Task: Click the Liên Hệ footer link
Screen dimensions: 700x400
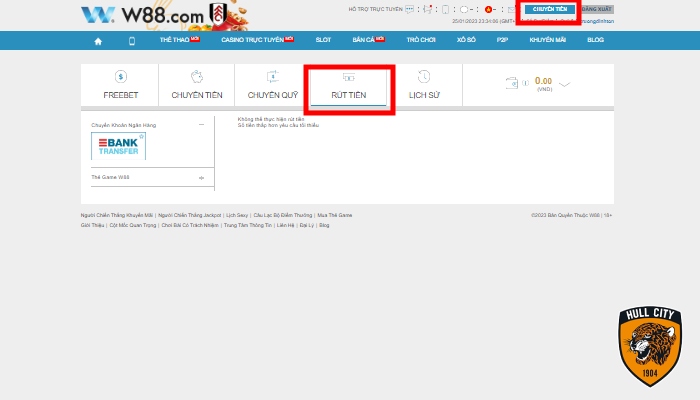Action: click(285, 225)
